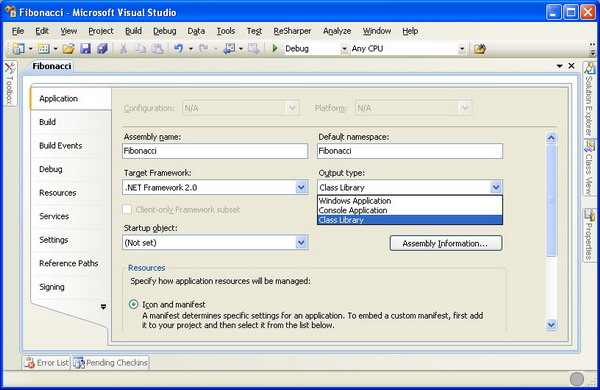Click the properties page scroll up arrow
This screenshot has height=390, width=600.
pos(551,138)
